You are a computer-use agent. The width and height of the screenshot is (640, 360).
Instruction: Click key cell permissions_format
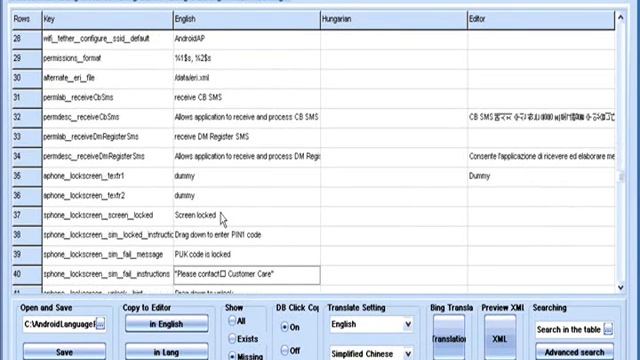(x=108, y=58)
